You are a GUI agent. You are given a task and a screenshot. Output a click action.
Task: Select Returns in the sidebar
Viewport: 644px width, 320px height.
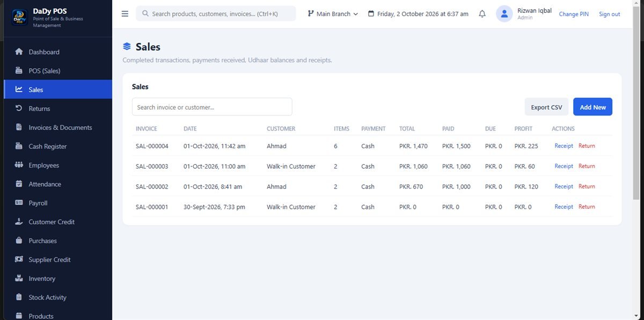pyautogui.click(x=58, y=108)
